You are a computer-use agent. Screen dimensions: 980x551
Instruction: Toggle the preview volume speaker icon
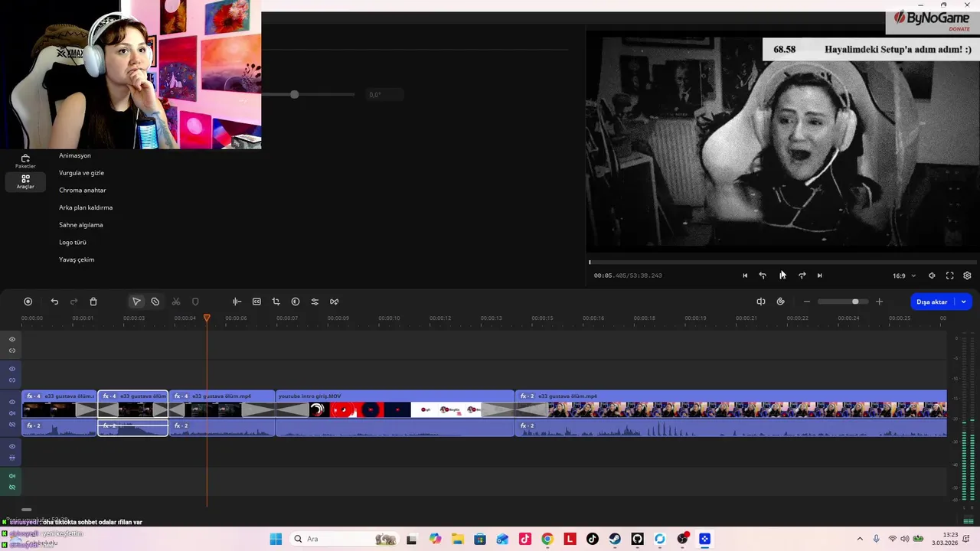click(x=932, y=275)
